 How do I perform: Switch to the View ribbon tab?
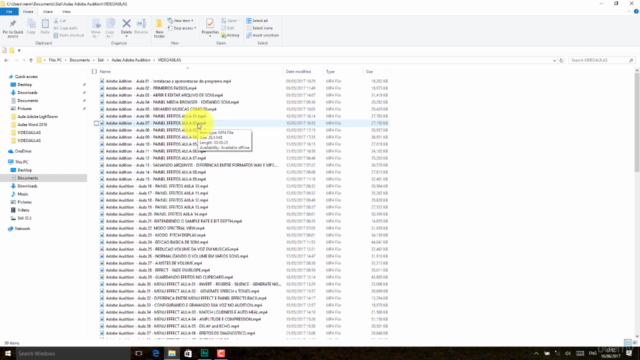[x=66, y=11]
